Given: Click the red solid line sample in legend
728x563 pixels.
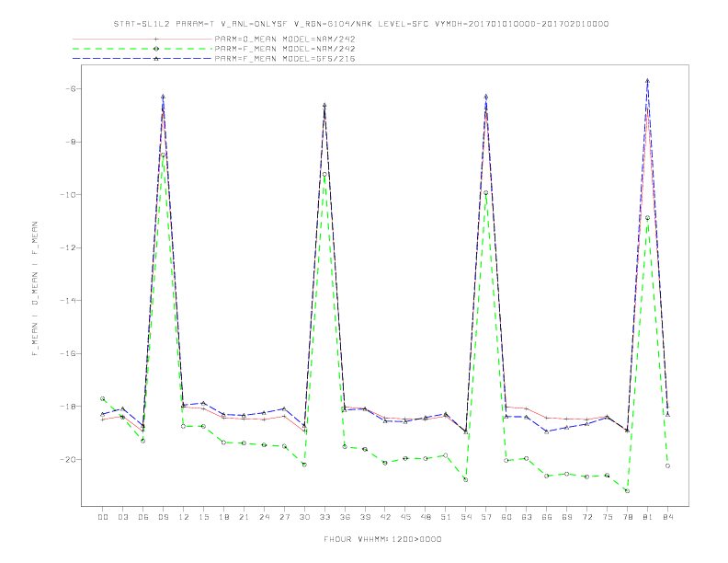Looking at the screenshot, I should coord(142,39).
